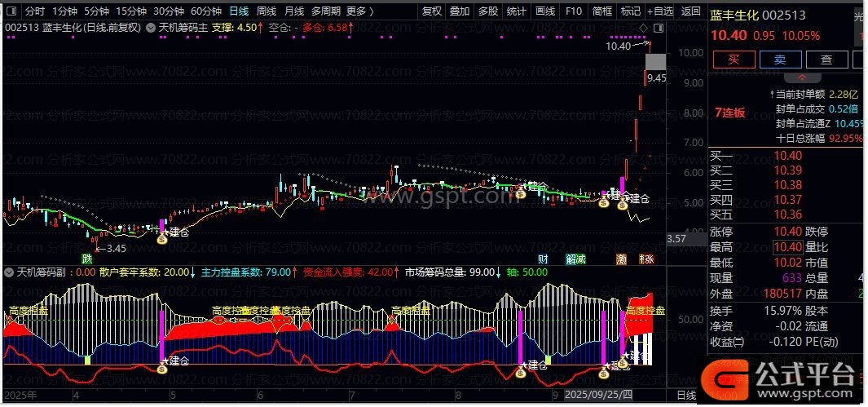Image resolution: width=868 pixels, height=407 pixels.
Task: Click the 激 event marker icon
Action: coord(621,259)
